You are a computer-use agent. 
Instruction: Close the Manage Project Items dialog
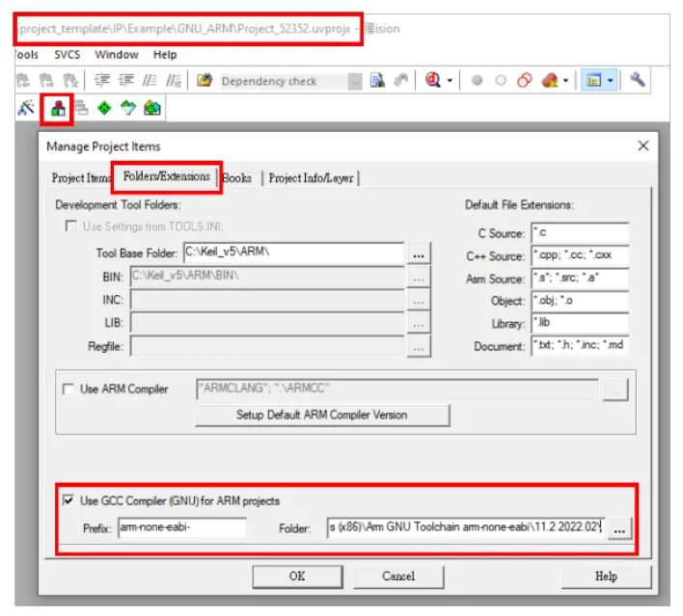643,146
